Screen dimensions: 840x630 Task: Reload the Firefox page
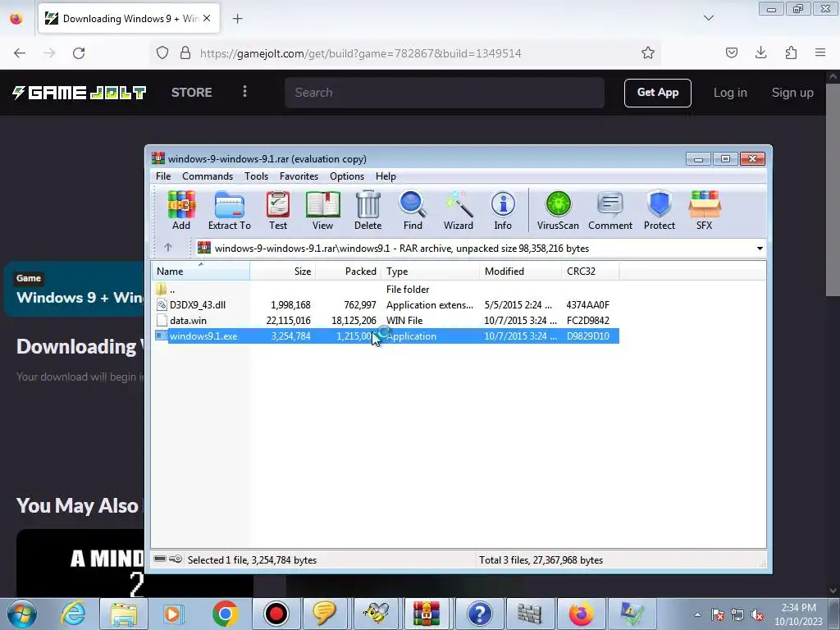point(79,53)
